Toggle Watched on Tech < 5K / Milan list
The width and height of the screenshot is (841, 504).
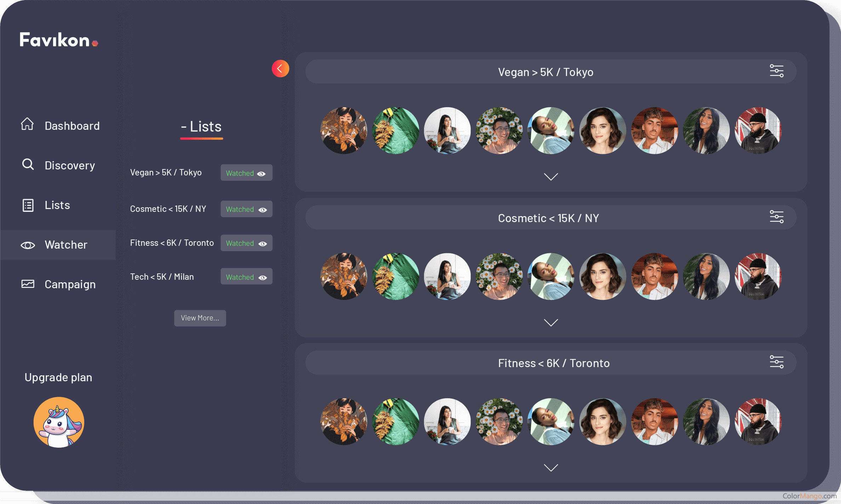pyautogui.click(x=246, y=277)
